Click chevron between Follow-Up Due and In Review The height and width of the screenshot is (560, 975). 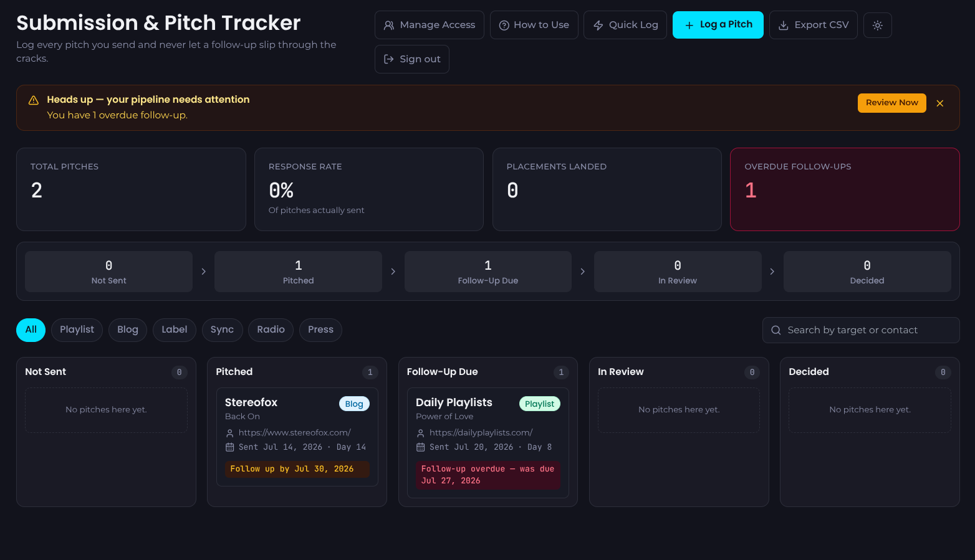click(582, 272)
